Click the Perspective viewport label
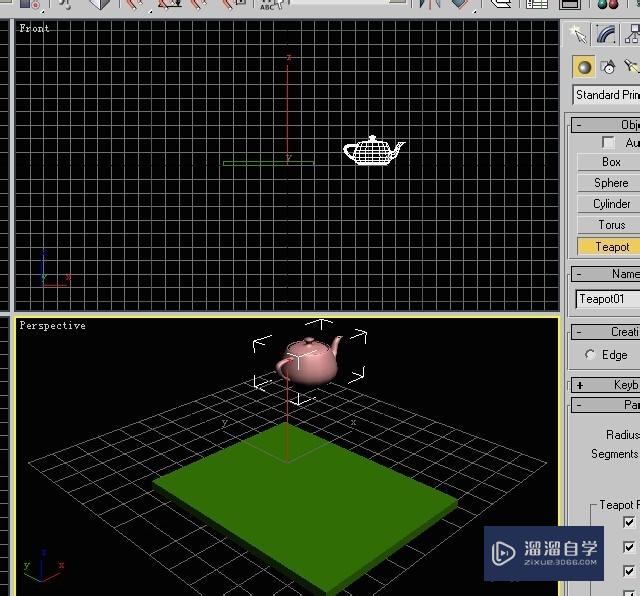Screen dimensions: 640x596 (x=53, y=326)
